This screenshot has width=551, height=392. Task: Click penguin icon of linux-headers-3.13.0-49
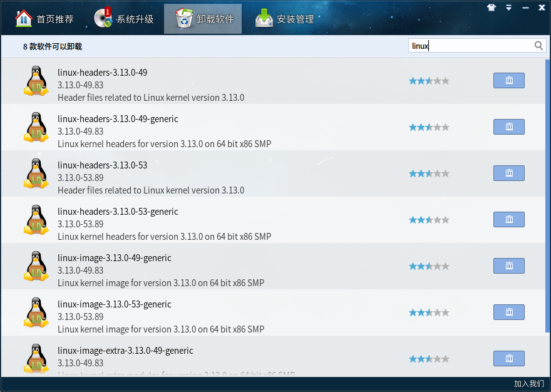click(36, 81)
